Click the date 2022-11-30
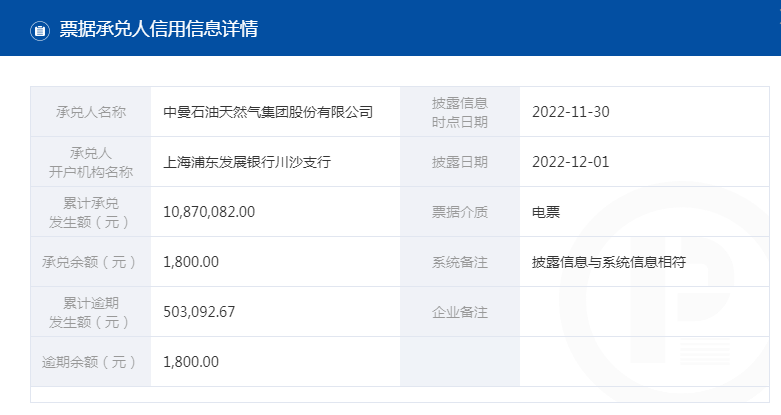The width and height of the screenshot is (781, 415). (571, 112)
